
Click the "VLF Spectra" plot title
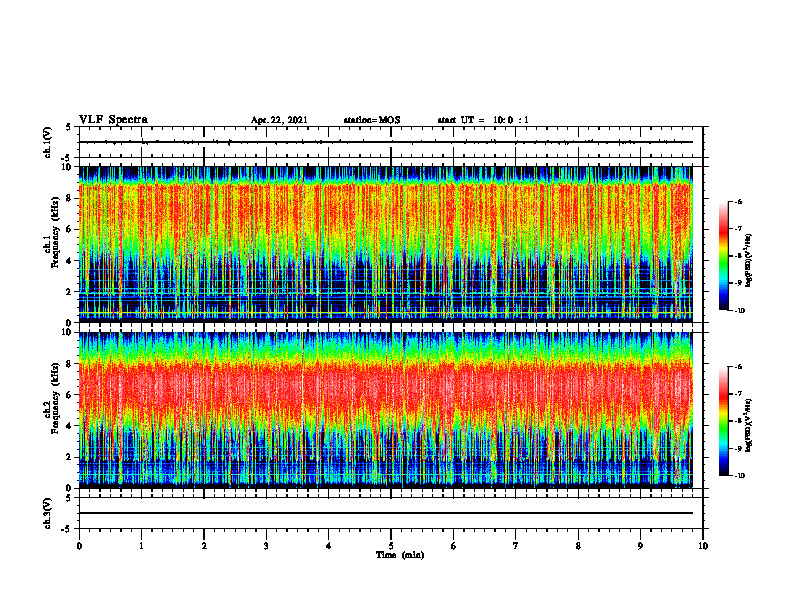[x=113, y=120]
